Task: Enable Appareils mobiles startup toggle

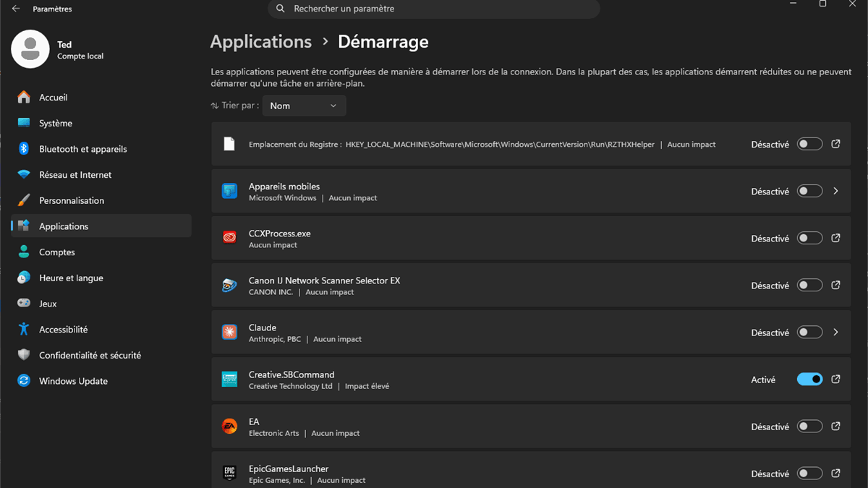Action: pyautogui.click(x=809, y=191)
